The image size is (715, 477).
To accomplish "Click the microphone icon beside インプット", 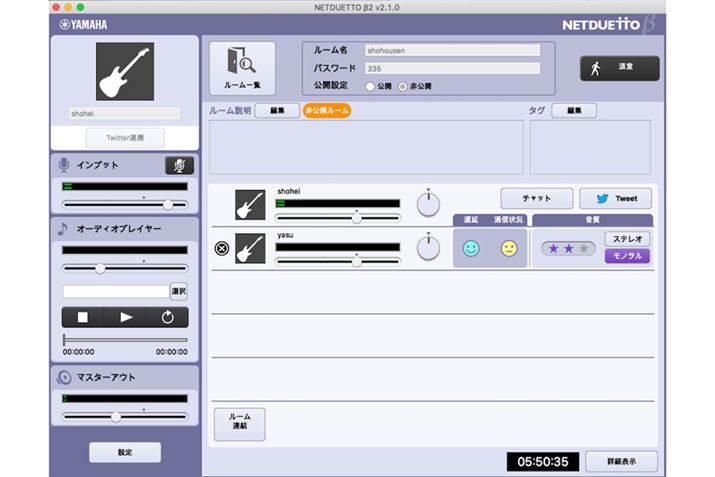I will pyautogui.click(x=64, y=165).
